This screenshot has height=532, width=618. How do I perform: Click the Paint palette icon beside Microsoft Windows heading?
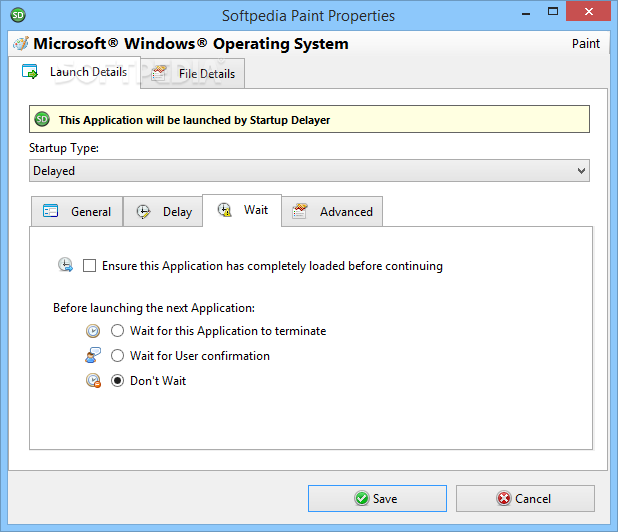[20, 43]
